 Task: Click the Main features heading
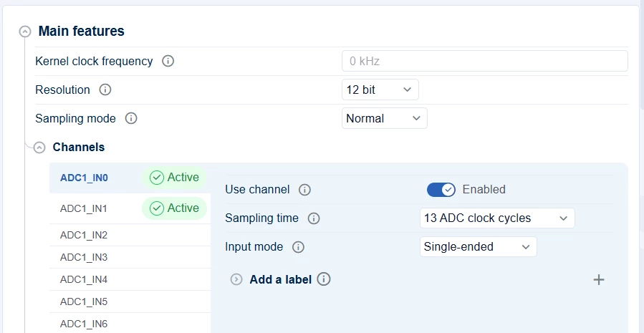tap(82, 32)
